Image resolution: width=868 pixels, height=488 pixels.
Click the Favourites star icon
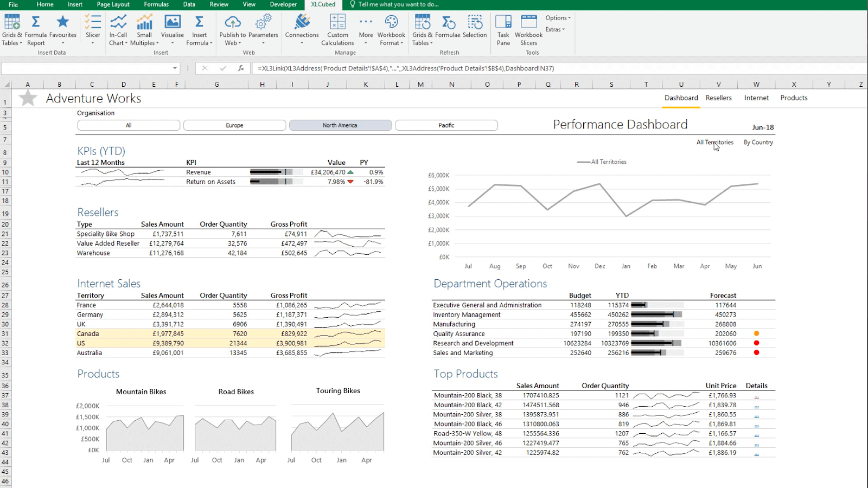coord(62,23)
